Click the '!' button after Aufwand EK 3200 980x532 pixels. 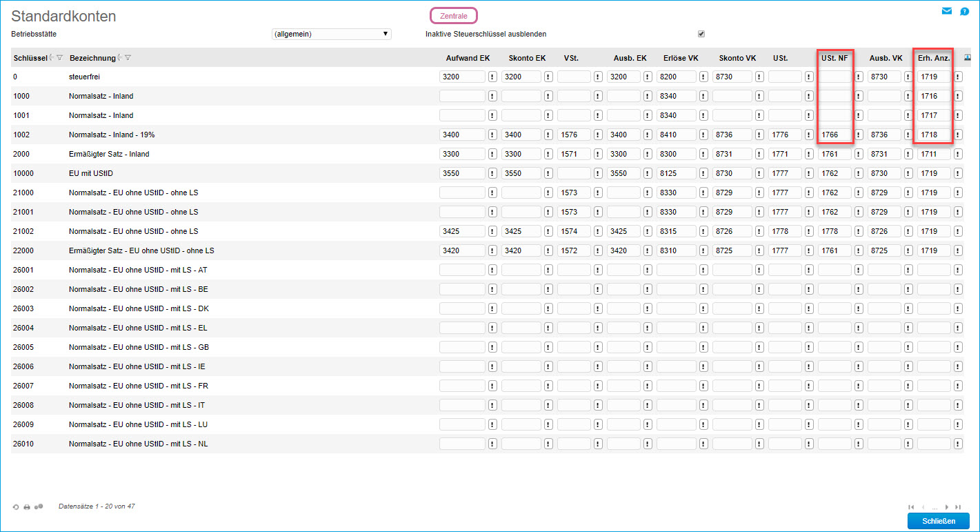coord(492,77)
